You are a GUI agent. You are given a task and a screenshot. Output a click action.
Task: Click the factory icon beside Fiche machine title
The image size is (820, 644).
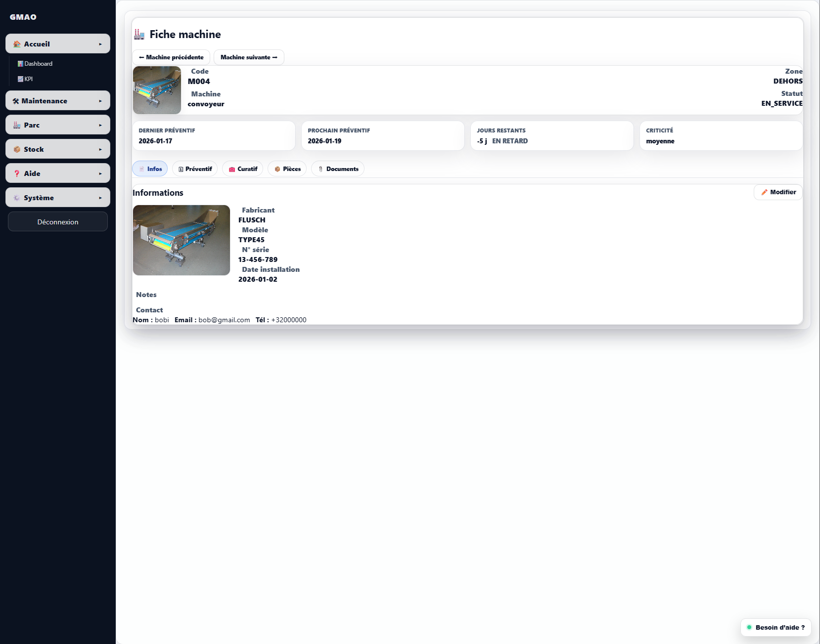[x=139, y=35]
